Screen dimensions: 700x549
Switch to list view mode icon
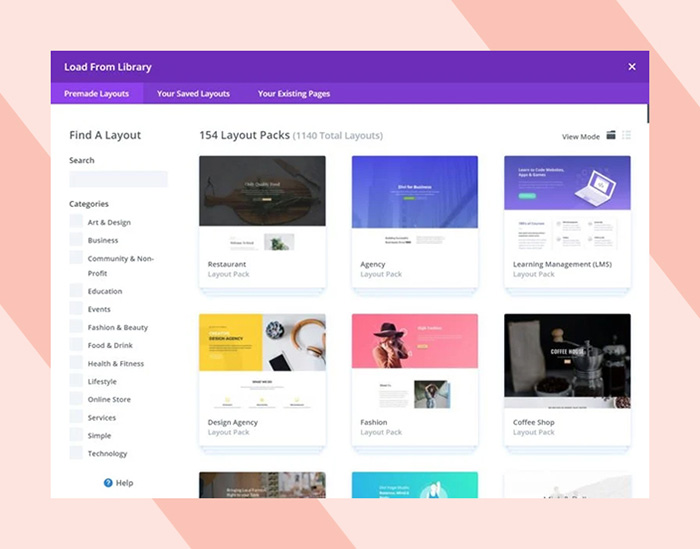coord(626,135)
